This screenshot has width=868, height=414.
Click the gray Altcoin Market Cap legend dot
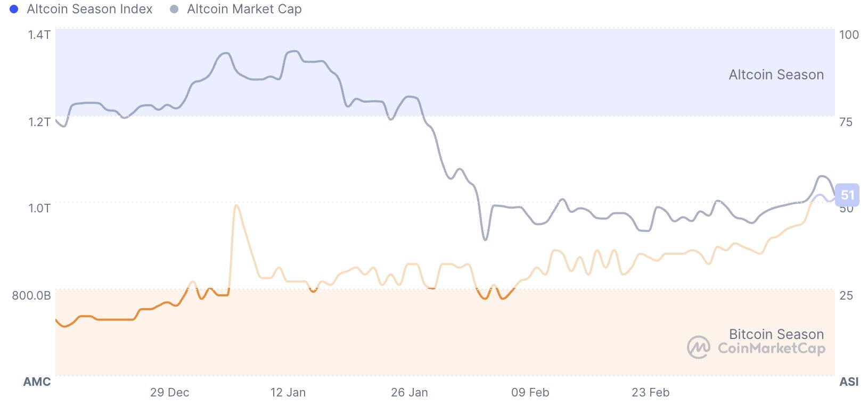[174, 9]
